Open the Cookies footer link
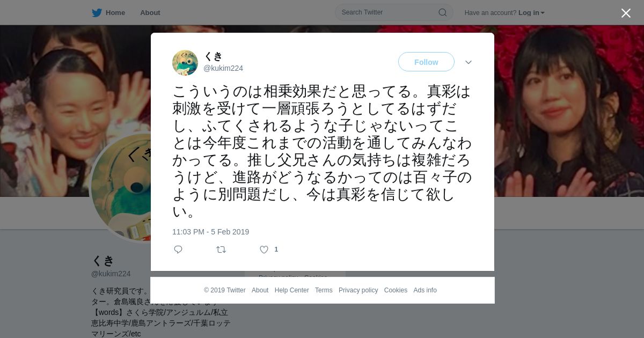Viewport: 644px width, 338px height. pyautogui.click(x=396, y=290)
